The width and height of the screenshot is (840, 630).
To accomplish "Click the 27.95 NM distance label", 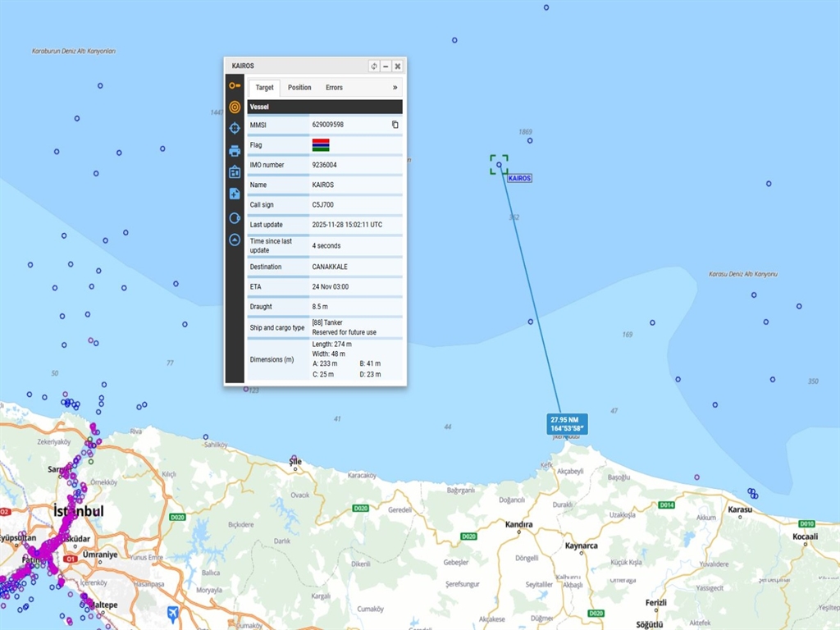I will 568,423.
